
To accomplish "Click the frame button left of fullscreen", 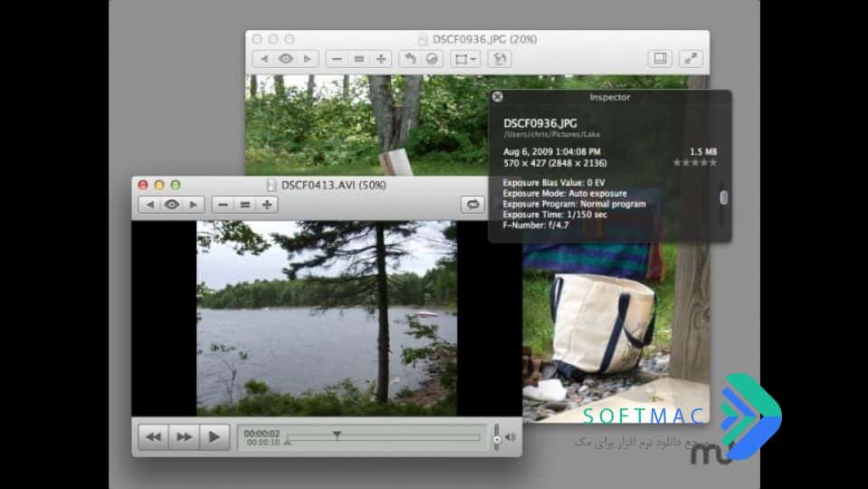I will [660, 59].
